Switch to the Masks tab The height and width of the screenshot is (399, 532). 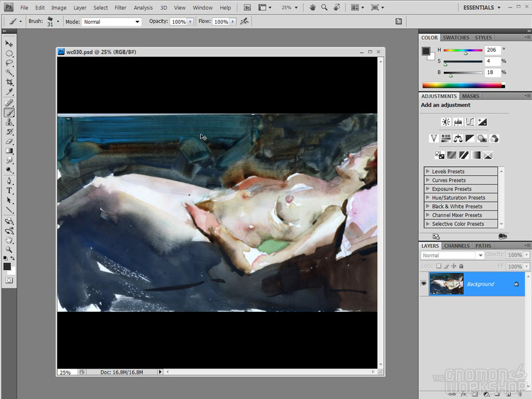[x=471, y=96]
